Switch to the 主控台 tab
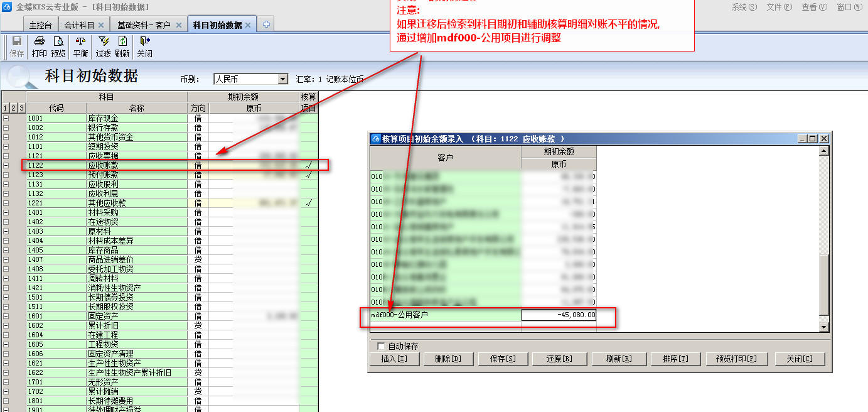Viewport: 868px width, 412px height. click(40, 25)
